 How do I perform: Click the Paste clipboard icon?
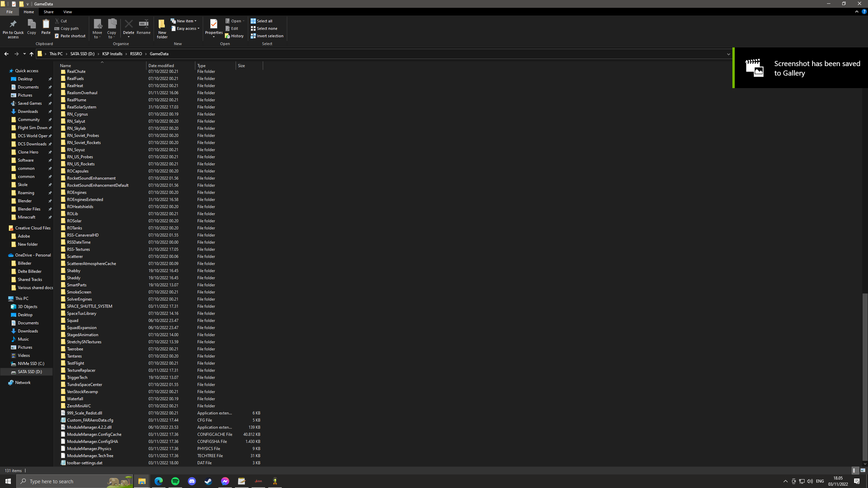click(x=46, y=24)
